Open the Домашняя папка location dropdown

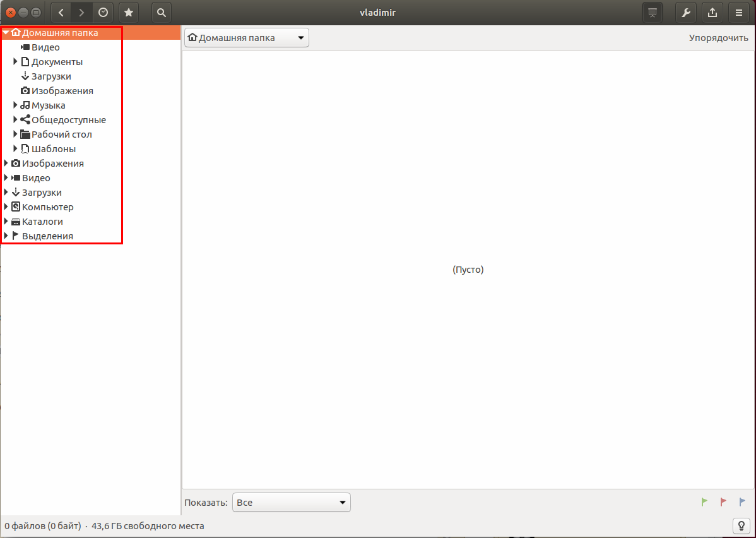point(246,38)
